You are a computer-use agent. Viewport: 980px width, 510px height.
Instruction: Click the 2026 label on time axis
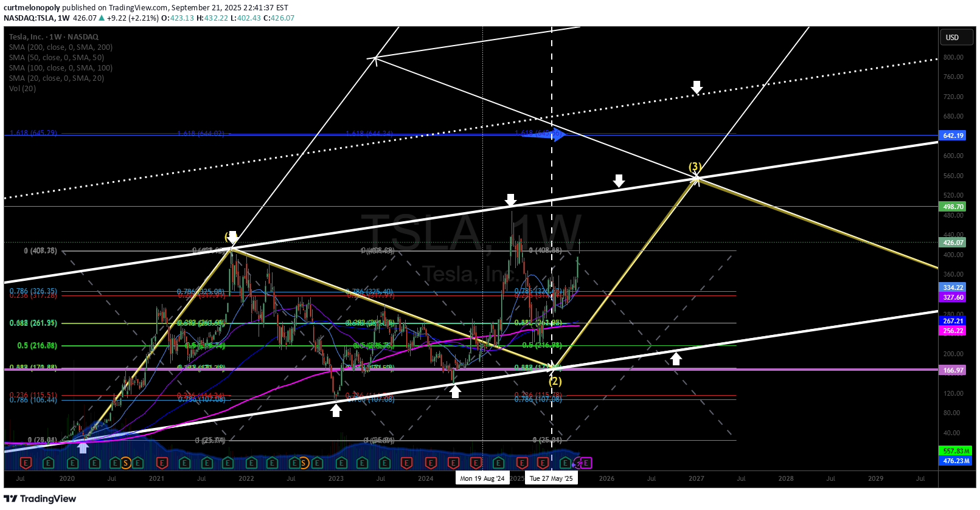coord(606,478)
